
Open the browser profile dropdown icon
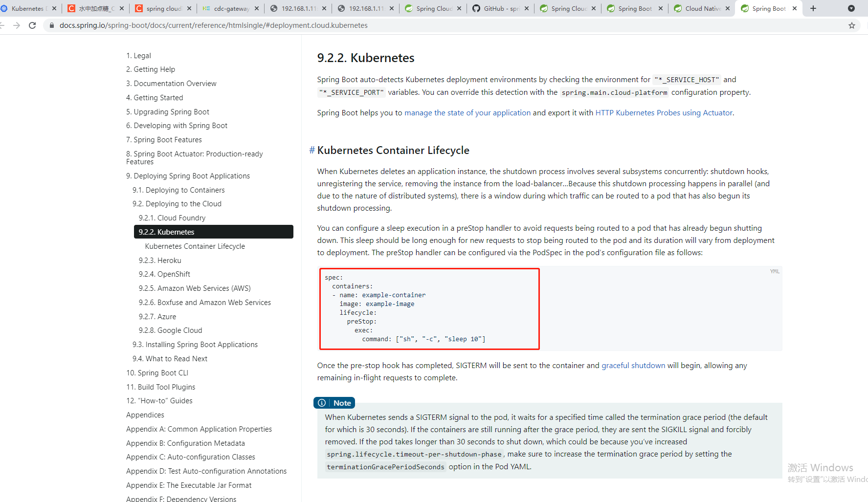851,8
